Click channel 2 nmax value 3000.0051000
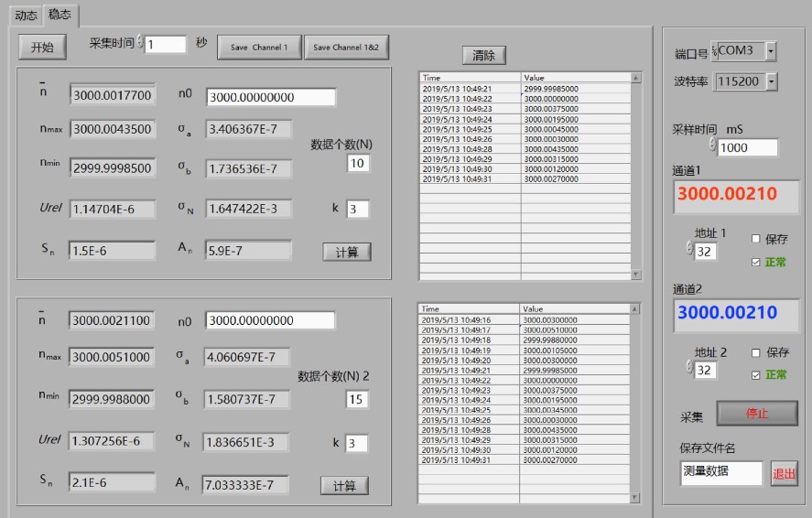 112,357
